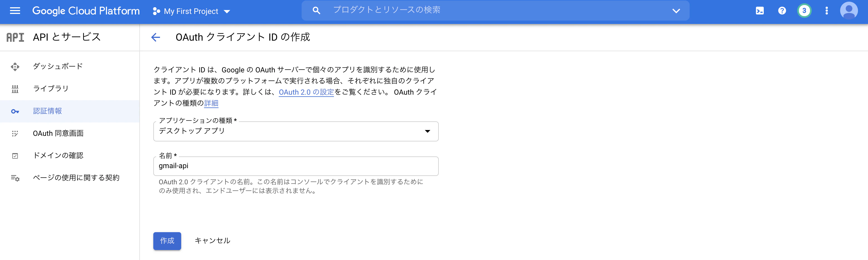This screenshot has width=868, height=260.
Task: Click the キャンセル button
Action: (x=212, y=241)
